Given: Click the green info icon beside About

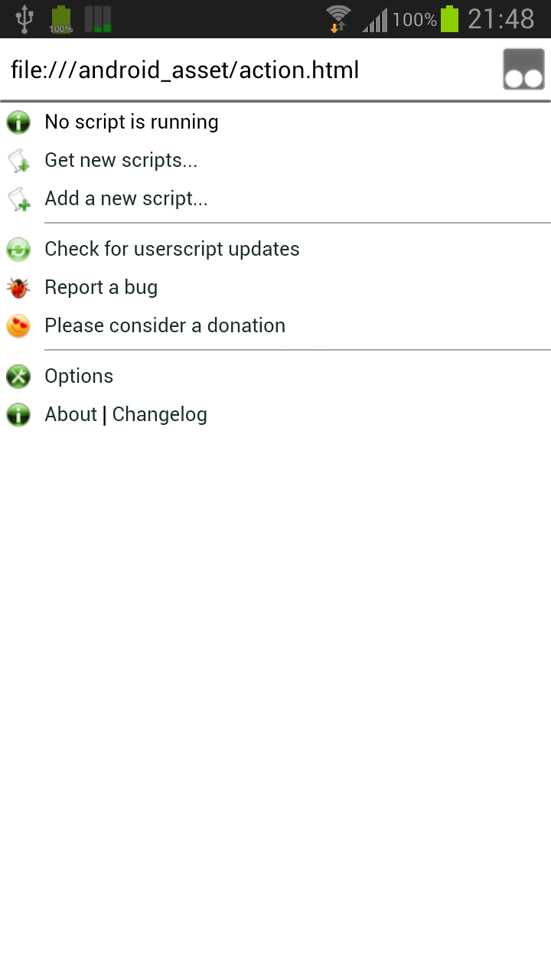Looking at the screenshot, I should coord(18,415).
